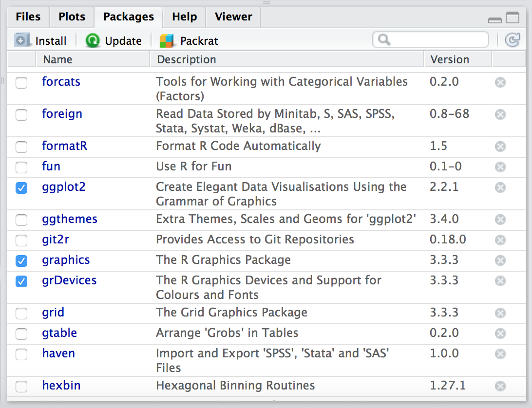Click ggplot2 version text 2.2.1
Image resolution: width=532 pixels, height=408 pixels.
(x=444, y=186)
